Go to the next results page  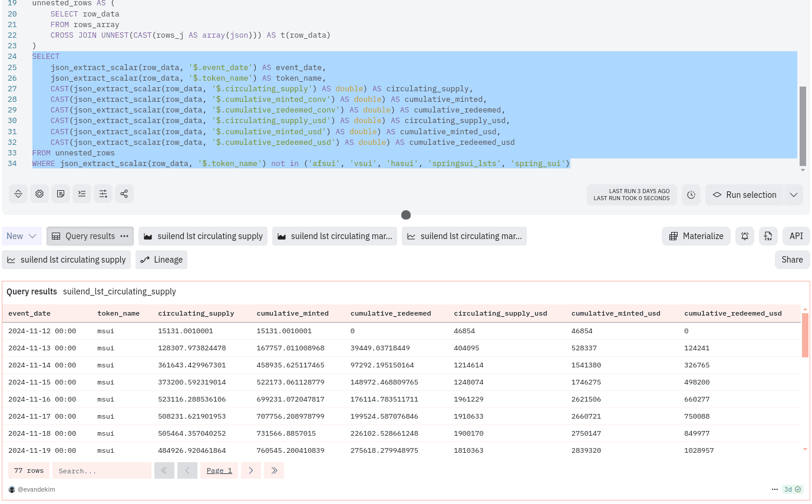click(x=251, y=470)
